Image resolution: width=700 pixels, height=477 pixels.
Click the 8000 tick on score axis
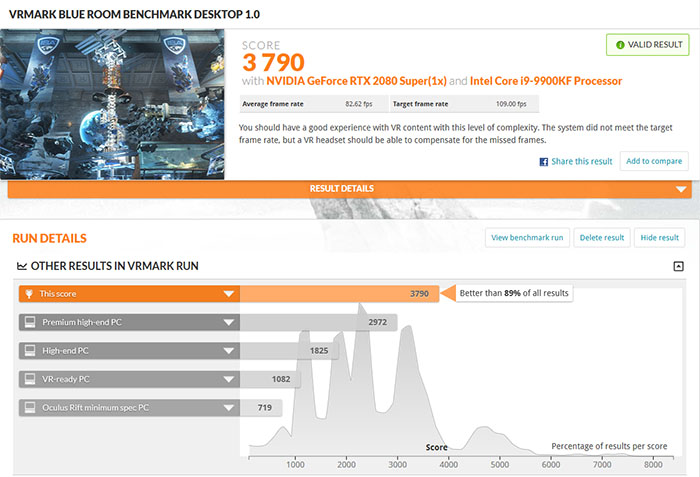pos(653,464)
